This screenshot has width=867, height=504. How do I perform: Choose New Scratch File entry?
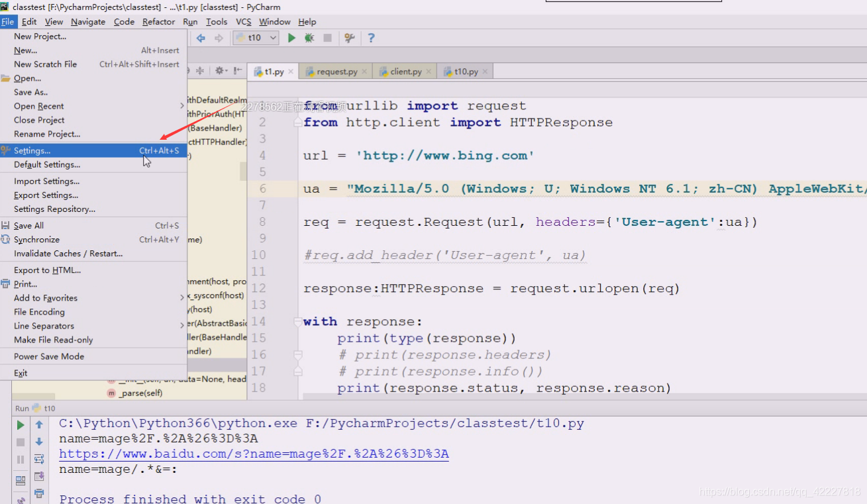(x=94, y=64)
